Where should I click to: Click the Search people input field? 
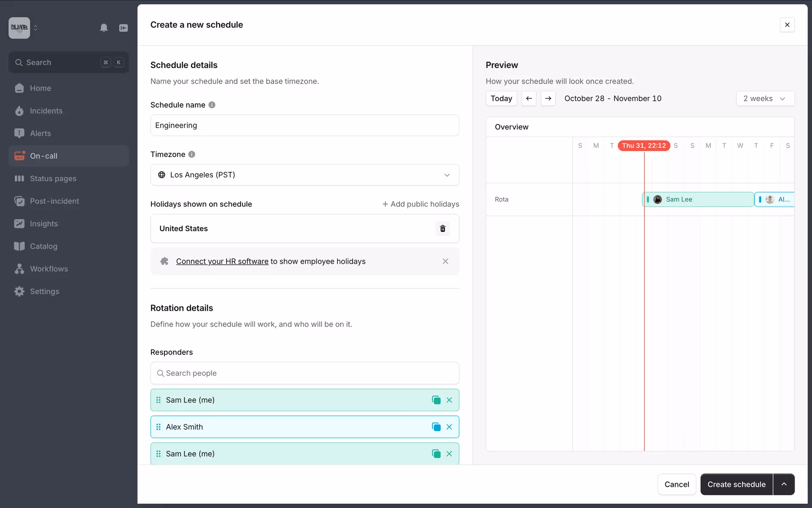tap(304, 373)
